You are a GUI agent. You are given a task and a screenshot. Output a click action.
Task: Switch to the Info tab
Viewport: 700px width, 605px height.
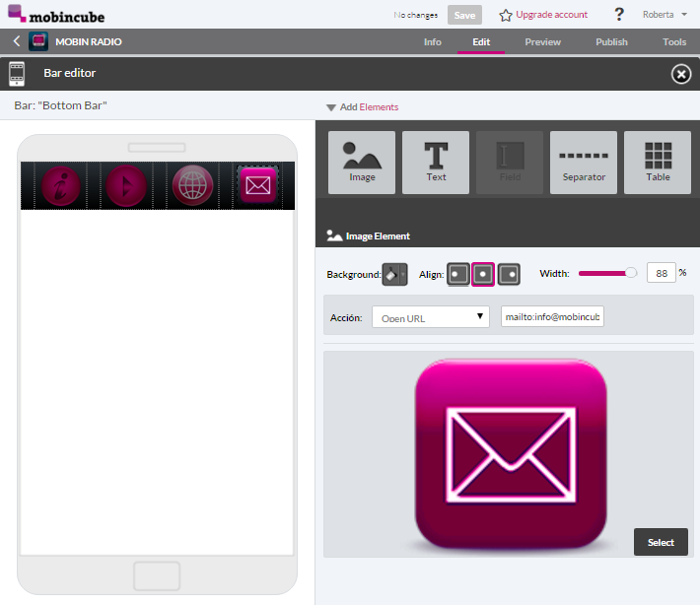tap(432, 42)
